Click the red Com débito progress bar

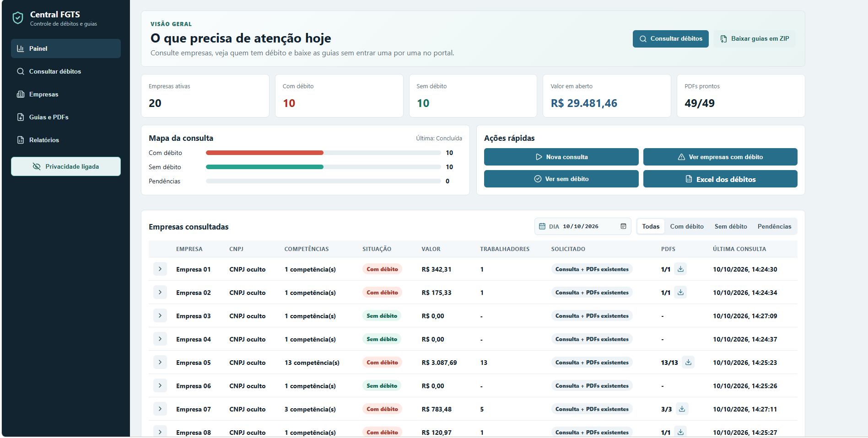[x=264, y=153]
